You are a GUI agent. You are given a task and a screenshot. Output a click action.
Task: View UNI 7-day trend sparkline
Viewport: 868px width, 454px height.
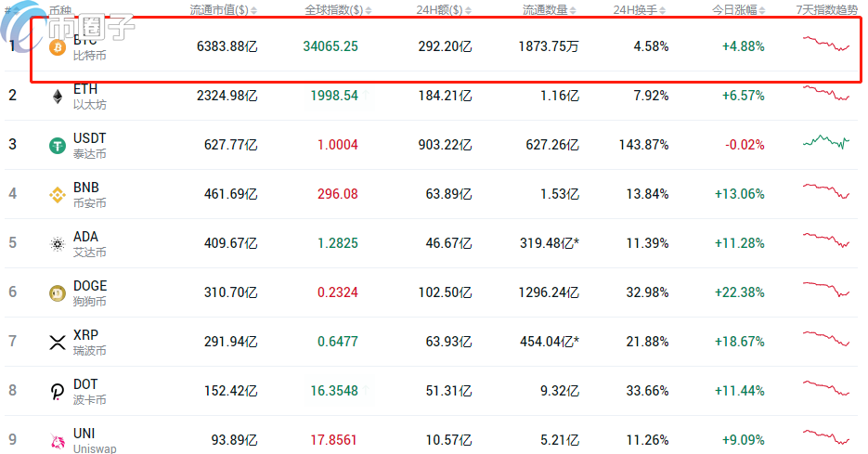tap(826, 437)
